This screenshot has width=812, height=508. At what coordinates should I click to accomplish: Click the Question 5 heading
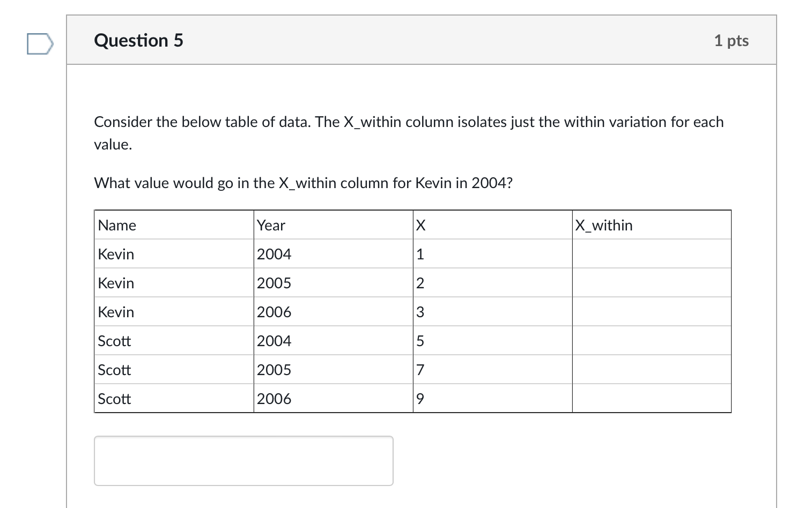tap(138, 41)
